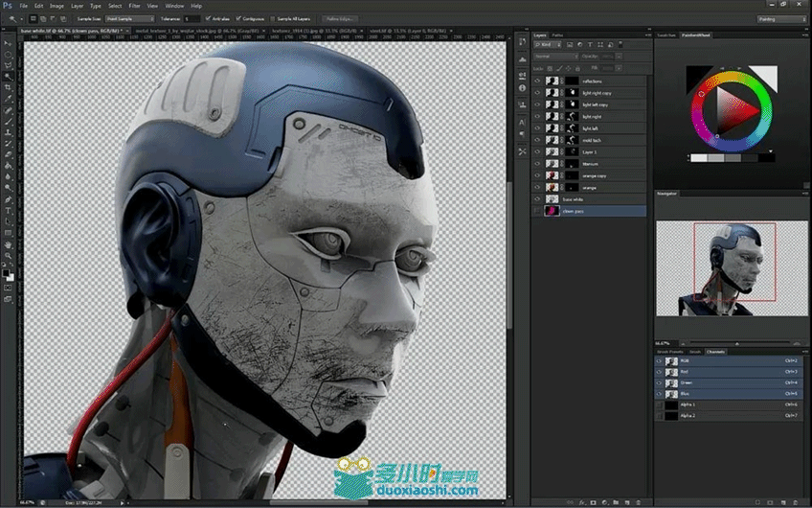The image size is (812, 508).
Task: Open the layer filter Kind dropdown
Action: click(x=548, y=45)
